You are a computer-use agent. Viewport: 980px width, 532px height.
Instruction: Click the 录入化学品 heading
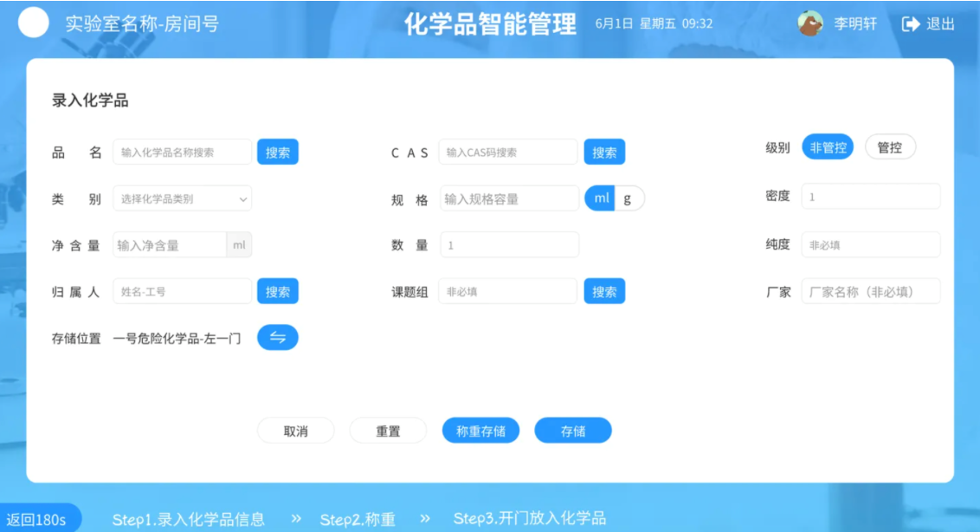click(x=90, y=101)
